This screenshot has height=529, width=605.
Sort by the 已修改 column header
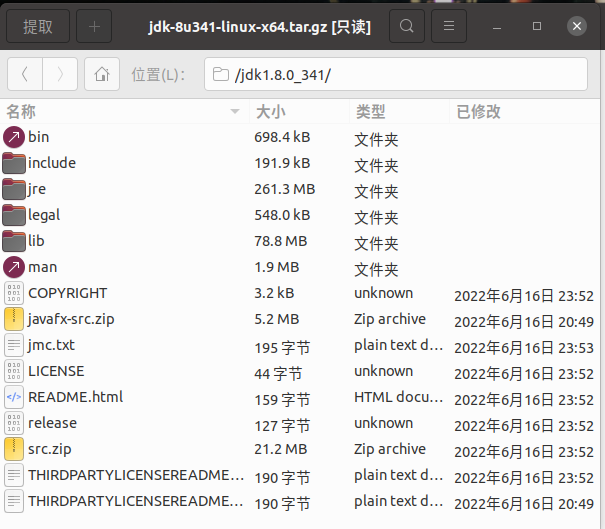[x=524, y=112]
